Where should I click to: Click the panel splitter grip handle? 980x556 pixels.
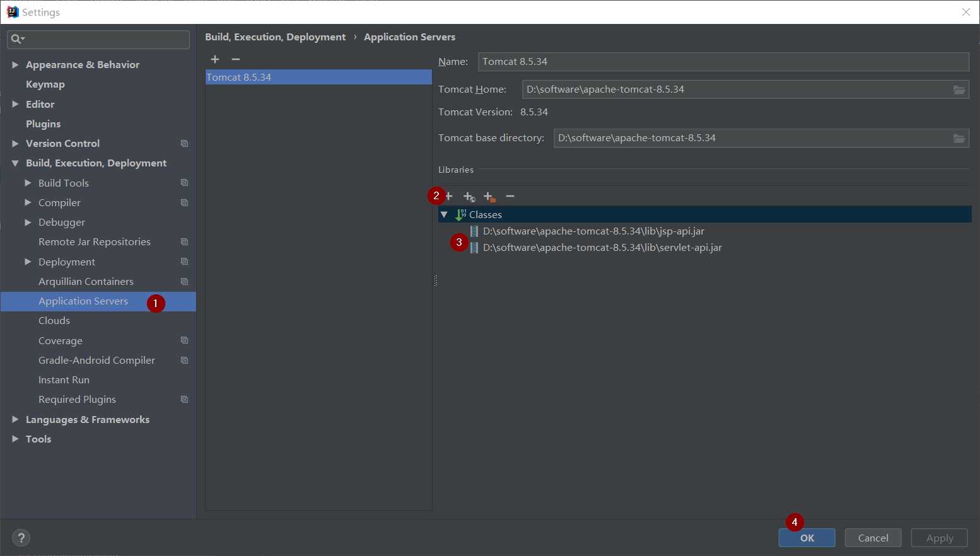[435, 281]
